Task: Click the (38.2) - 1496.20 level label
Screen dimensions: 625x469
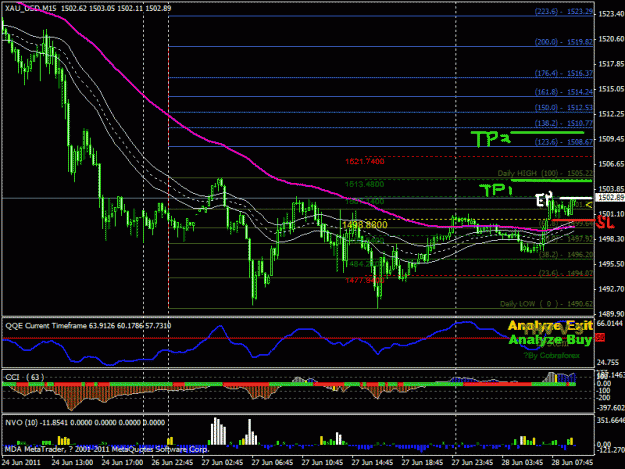Action: [x=568, y=255]
